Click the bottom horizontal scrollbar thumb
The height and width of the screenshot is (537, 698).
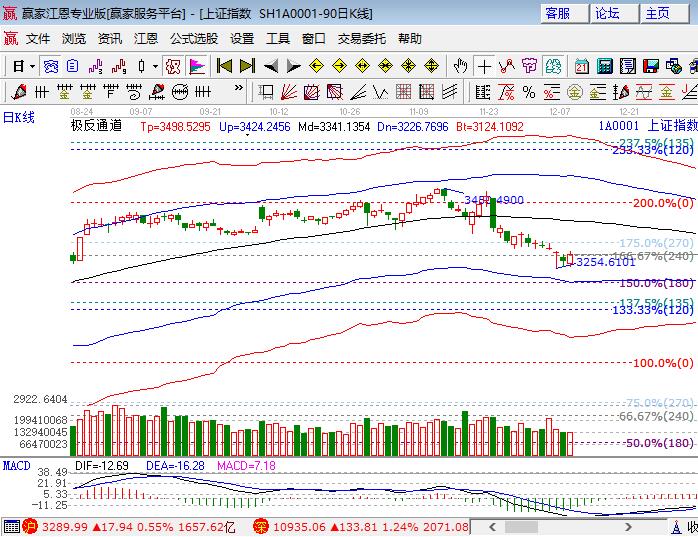[x=519, y=527]
